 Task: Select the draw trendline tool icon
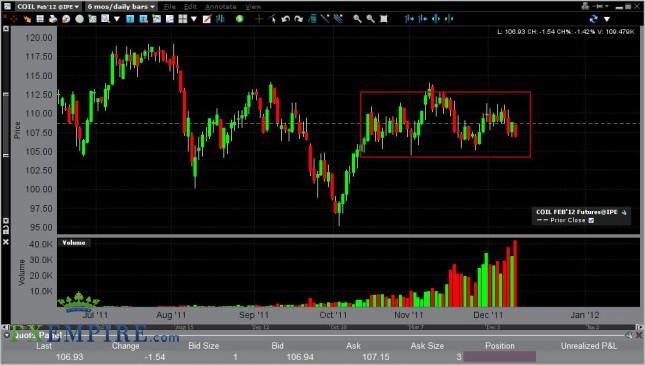click(x=325, y=19)
